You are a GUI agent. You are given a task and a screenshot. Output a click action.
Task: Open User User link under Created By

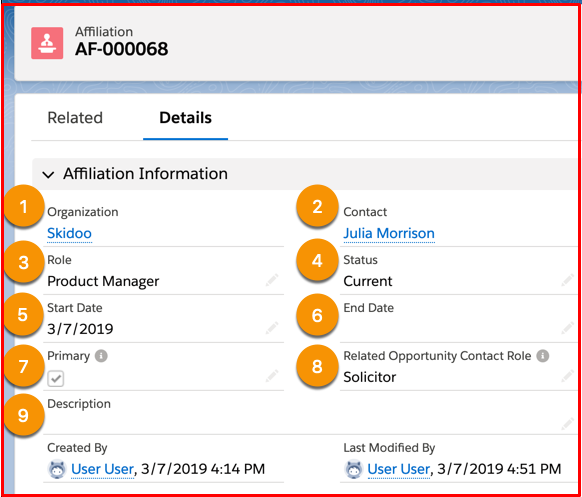click(102, 469)
